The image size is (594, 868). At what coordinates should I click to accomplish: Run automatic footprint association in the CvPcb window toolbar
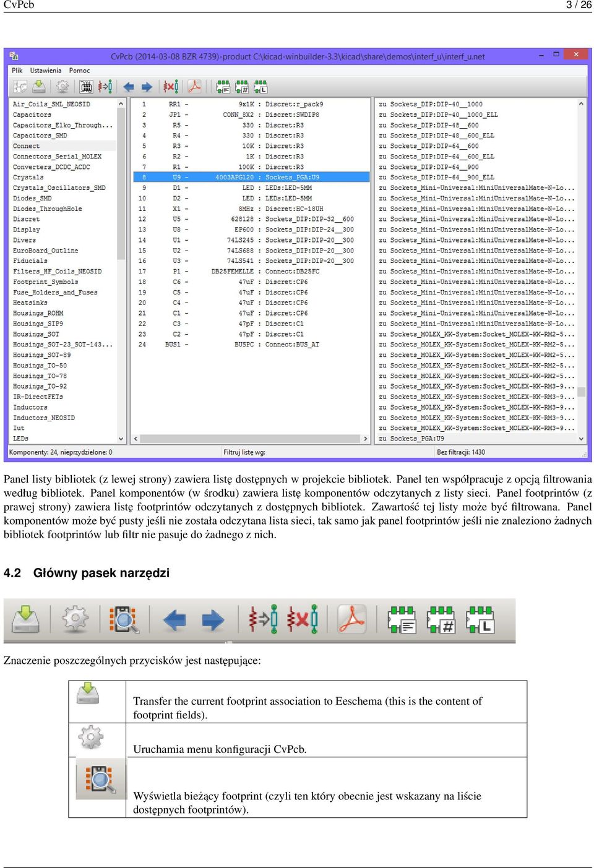[105, 87]
